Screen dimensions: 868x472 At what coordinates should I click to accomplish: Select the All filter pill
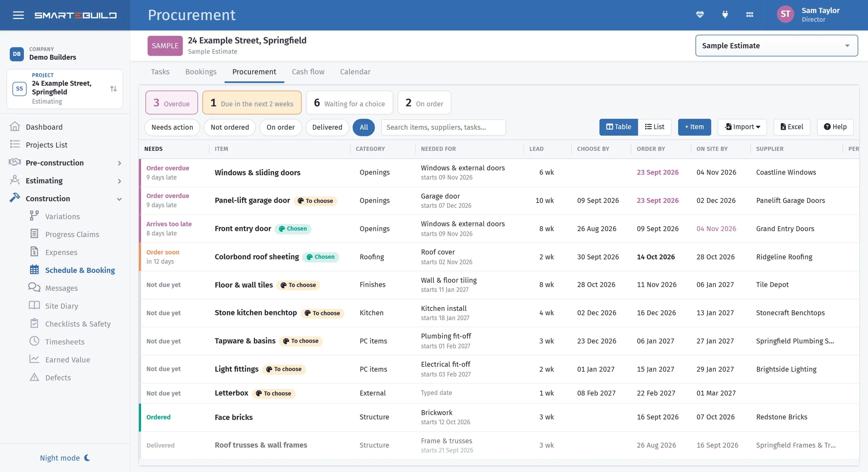(x=363, y=127)
